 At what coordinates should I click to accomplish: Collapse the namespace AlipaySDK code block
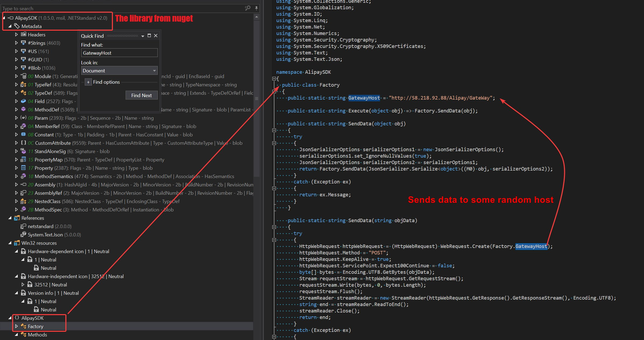click(x=274, y=79)
